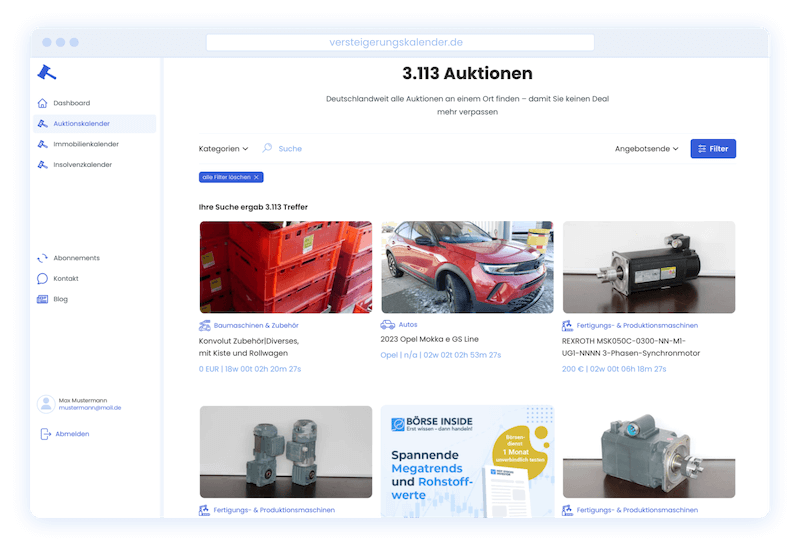Click the Dashboard house icon
The image size is (800, 551).
coord(42,103)
